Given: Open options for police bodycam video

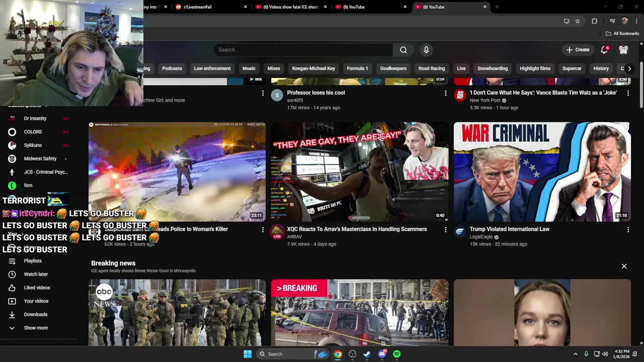Looking at the screenshot, I should pyautogui.click(x=263, y=230).
